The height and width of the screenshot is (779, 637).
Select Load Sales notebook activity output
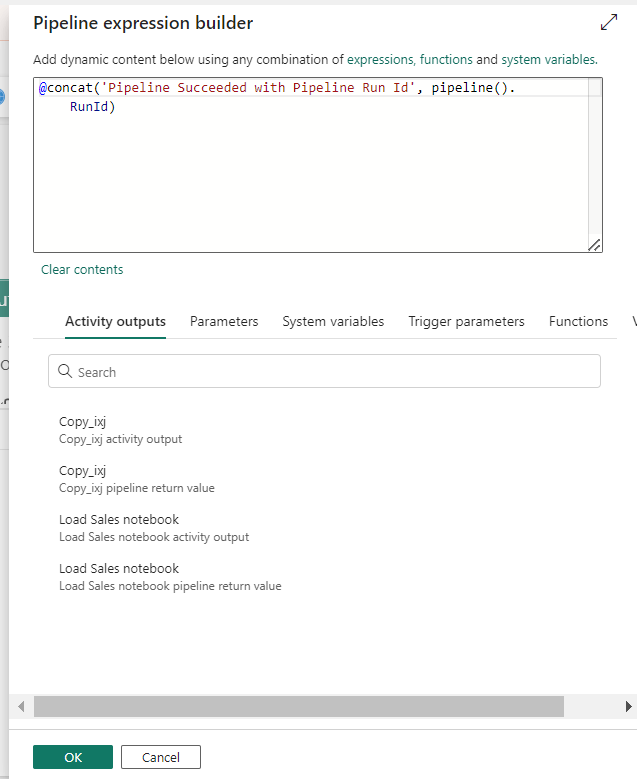point(154,528)
